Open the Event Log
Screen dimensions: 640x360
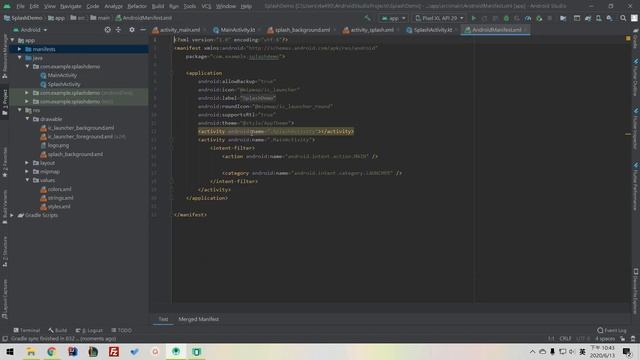(612, 330)
